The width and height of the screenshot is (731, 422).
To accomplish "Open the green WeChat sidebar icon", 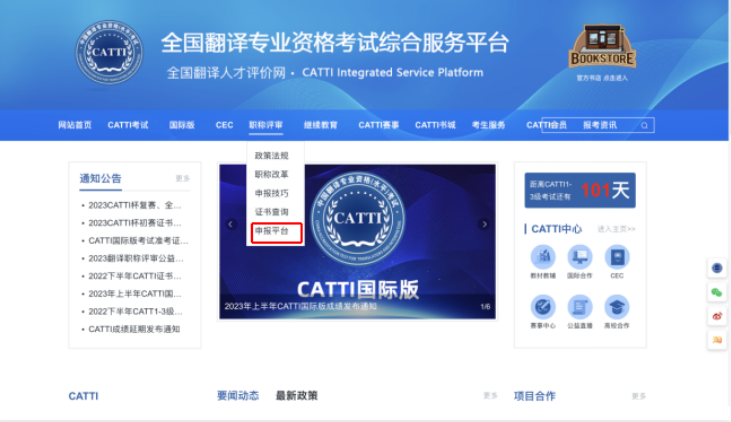I will pos(717,291).
